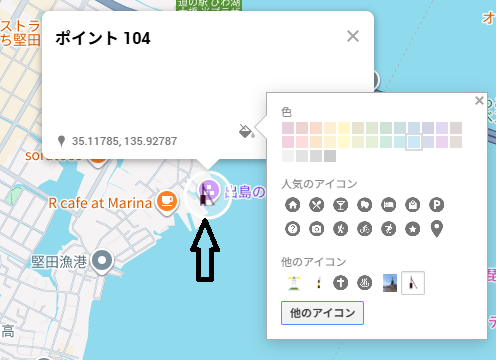The image size is (496, 360).
Task: Pick the hiking person icon
Action: (x=341, y=229)
